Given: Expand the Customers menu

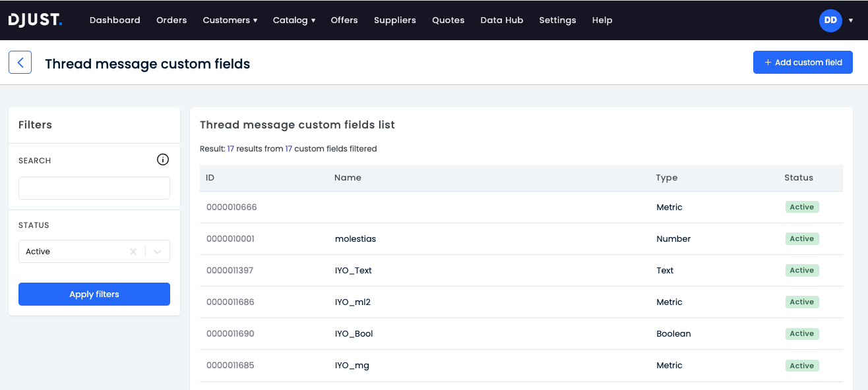Looking at the screenshot, I should point(230,20).
